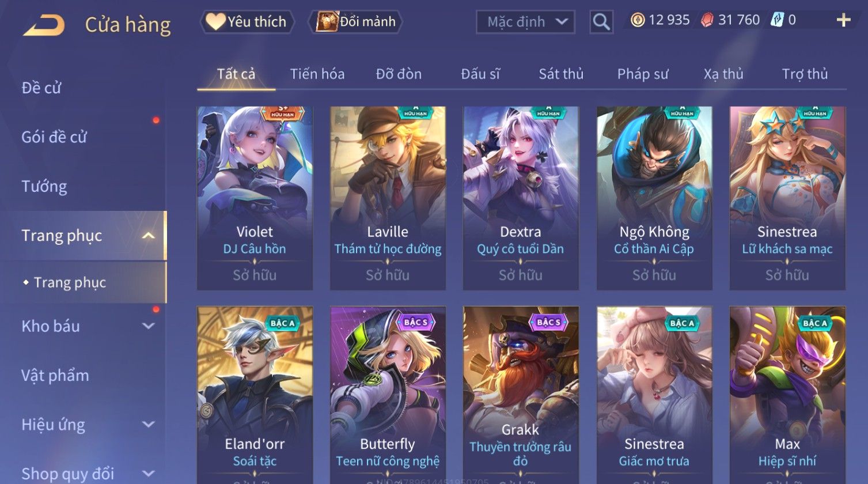
Task: Collapse the Trang phục sidebar section
Action: point(148,236)
